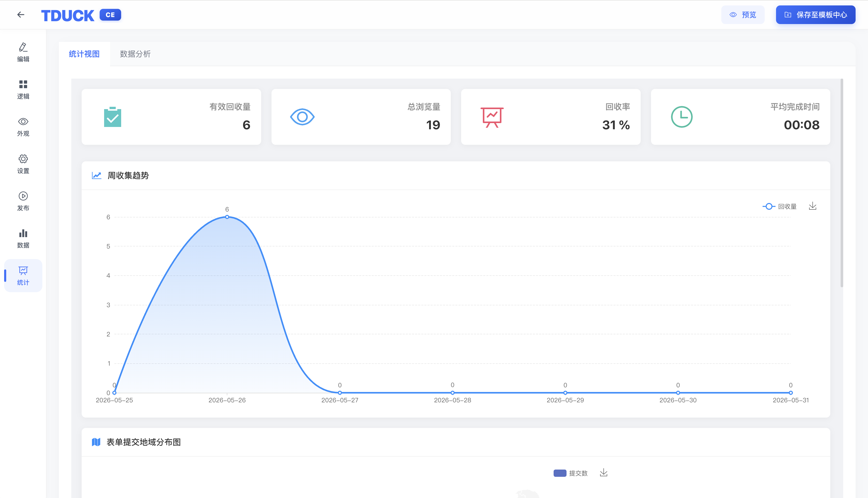
Task: Click the clock icon on 平均完成时间 card
Action: (x=682, y=117)
